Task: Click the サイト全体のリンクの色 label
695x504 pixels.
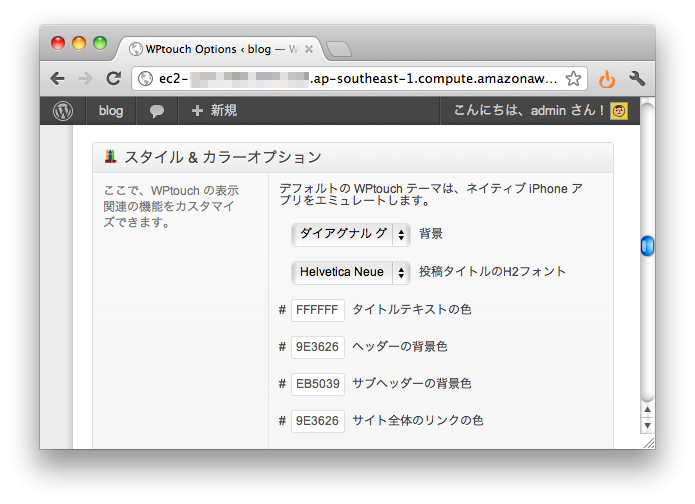Action: coord(418,421)
